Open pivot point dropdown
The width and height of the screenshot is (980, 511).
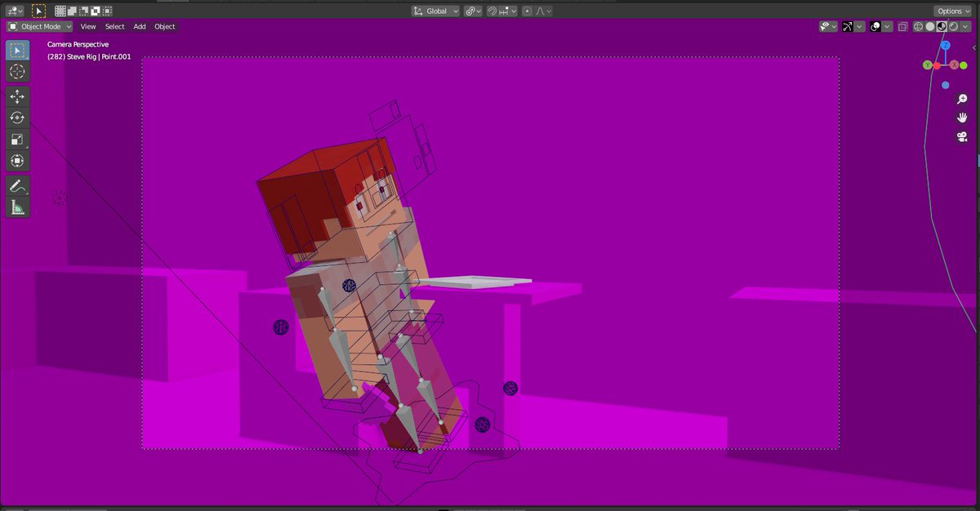pyautogui.click(x=473, y=11)
